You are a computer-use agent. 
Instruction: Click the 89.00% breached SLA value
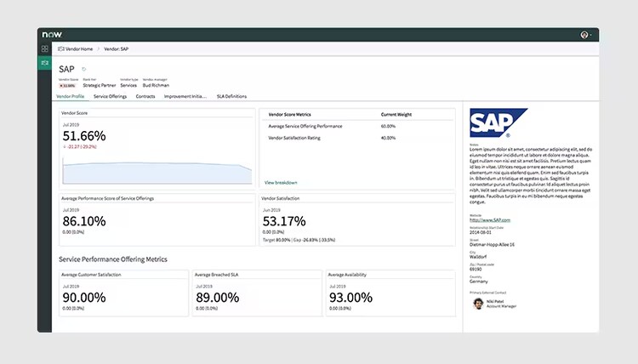coord(218,298)
